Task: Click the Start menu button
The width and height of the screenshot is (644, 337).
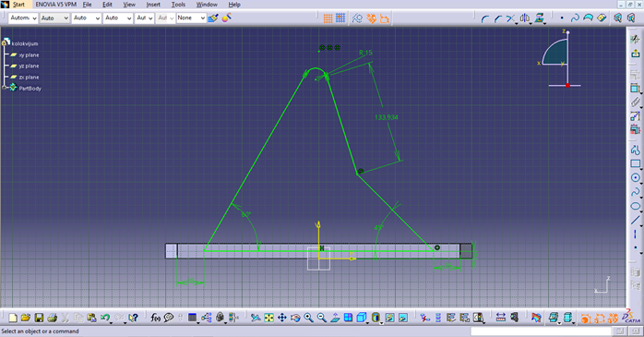Action: pyautogui.click(x=18, y=5)
